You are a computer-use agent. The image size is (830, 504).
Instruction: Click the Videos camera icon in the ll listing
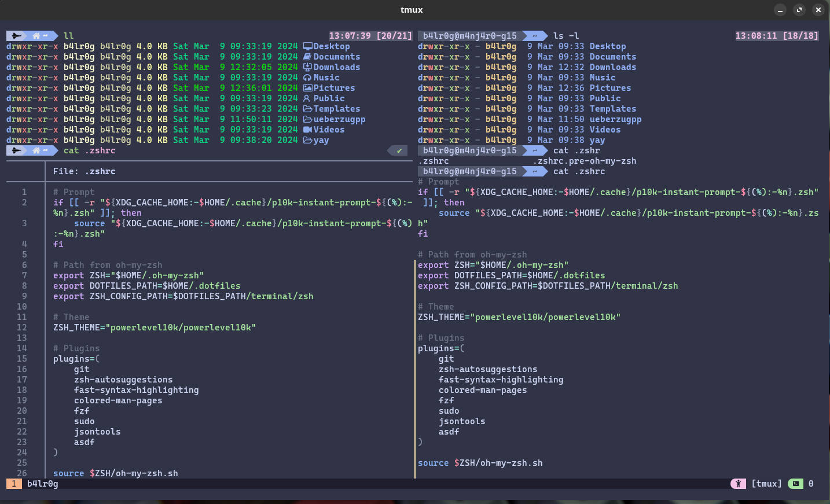click(x=307, y=130)
